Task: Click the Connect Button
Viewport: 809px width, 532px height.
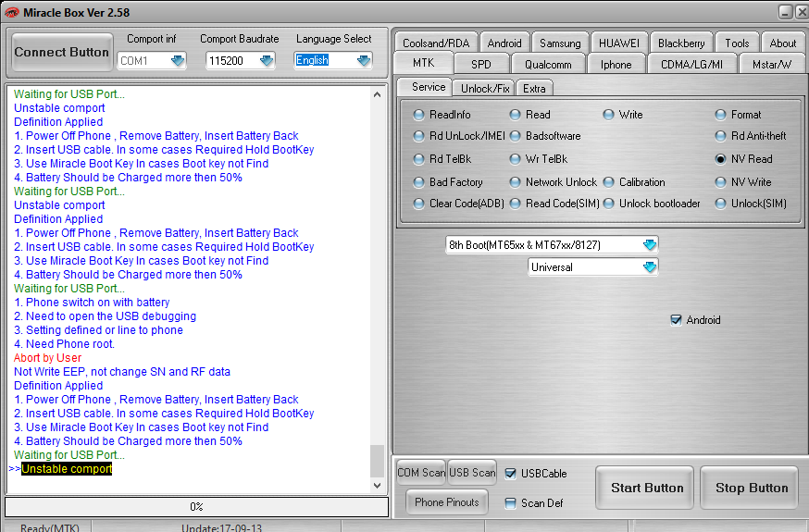Action: tap(61, 52)
